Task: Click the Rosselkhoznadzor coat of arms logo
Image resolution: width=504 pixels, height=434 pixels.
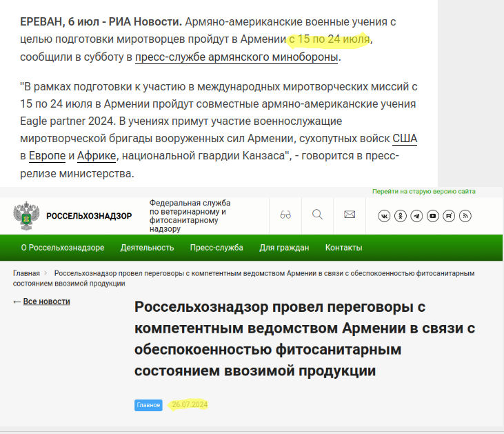Action: tap(26, 215)
